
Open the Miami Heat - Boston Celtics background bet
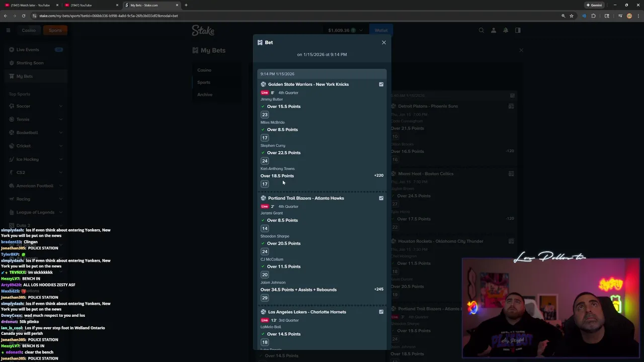[426, 173]
